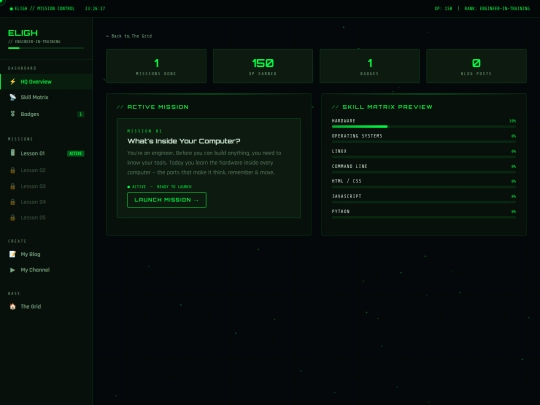540x405 pixels.
Task: Click the play icon beside My Channel
Action: [x=13, y=270]
